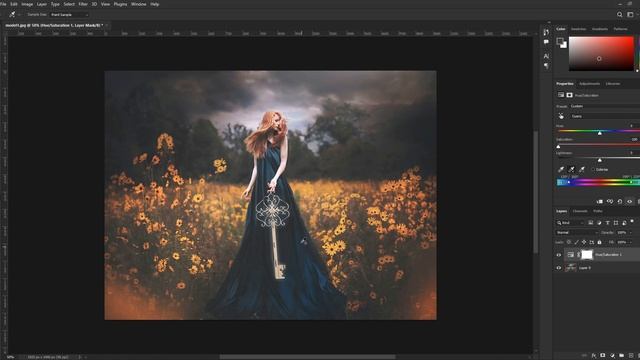Open the Character panel icon
This screenshot has height=360, width=640.
pos(546,56)
